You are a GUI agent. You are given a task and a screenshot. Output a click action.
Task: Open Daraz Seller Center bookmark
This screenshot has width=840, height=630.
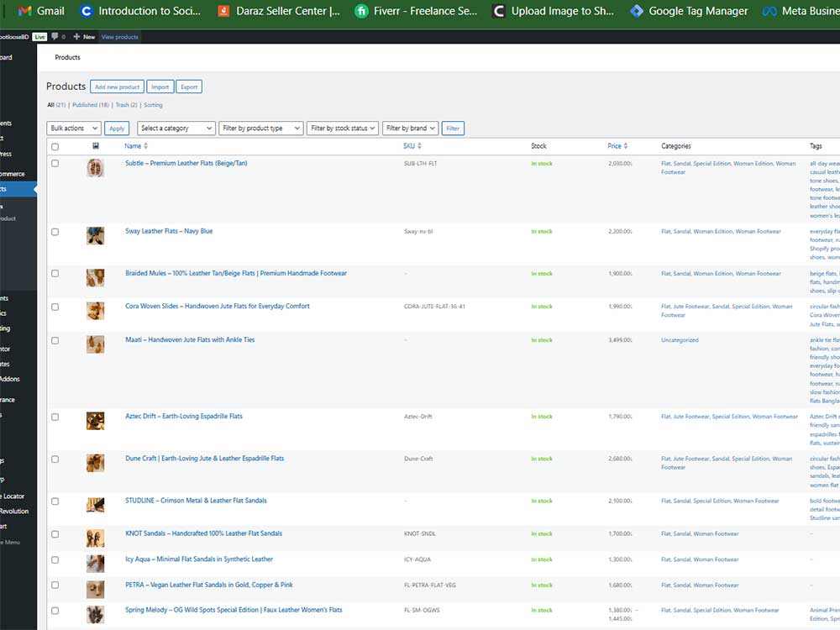tap(279, 11)
